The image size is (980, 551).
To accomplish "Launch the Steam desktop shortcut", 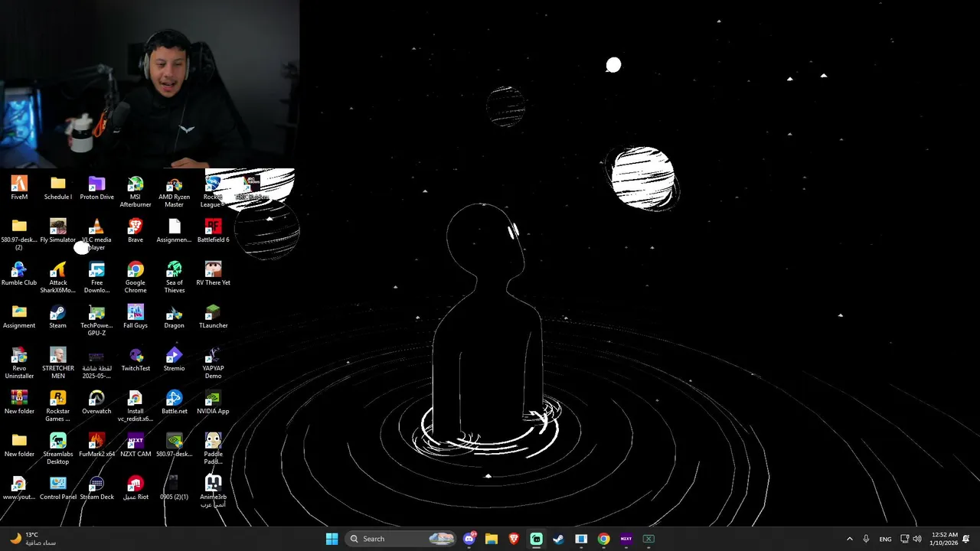I will point(58,317).
